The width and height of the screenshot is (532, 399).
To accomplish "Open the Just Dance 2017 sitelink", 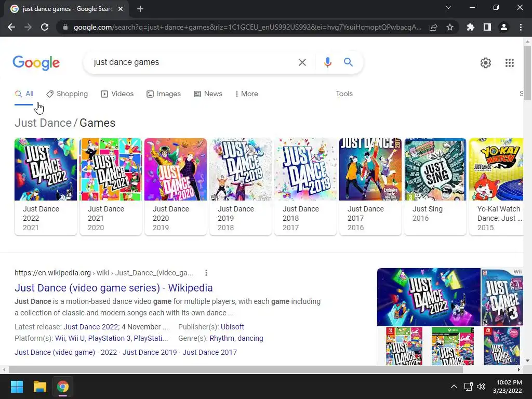I will [x=210, y=352].
